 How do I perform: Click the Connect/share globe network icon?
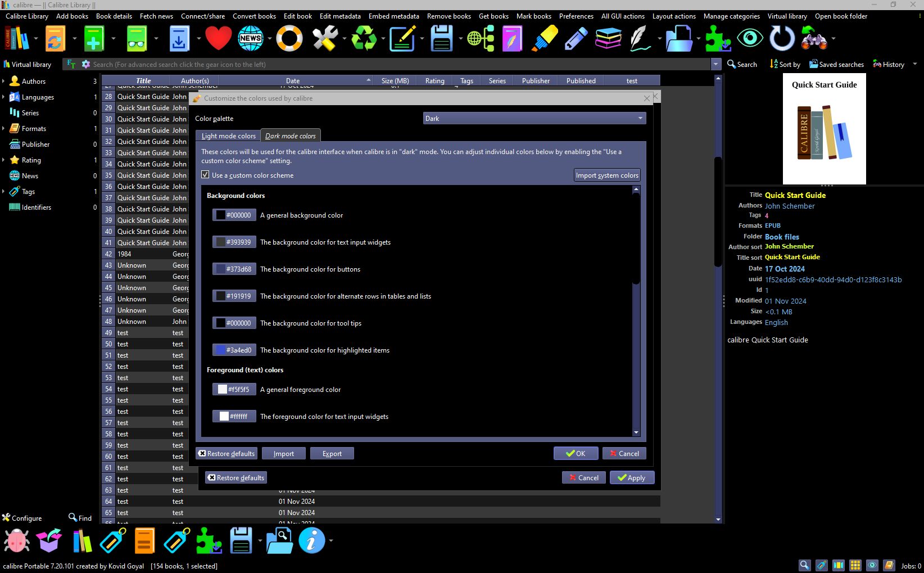coord(481,38)
